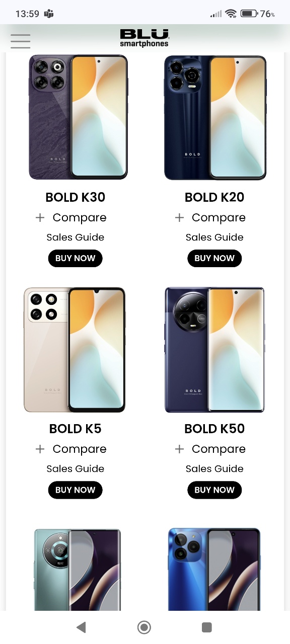Screen dimensions: 290x644
Task: View the BOLD K50 navy phone image
Action: 215,350
